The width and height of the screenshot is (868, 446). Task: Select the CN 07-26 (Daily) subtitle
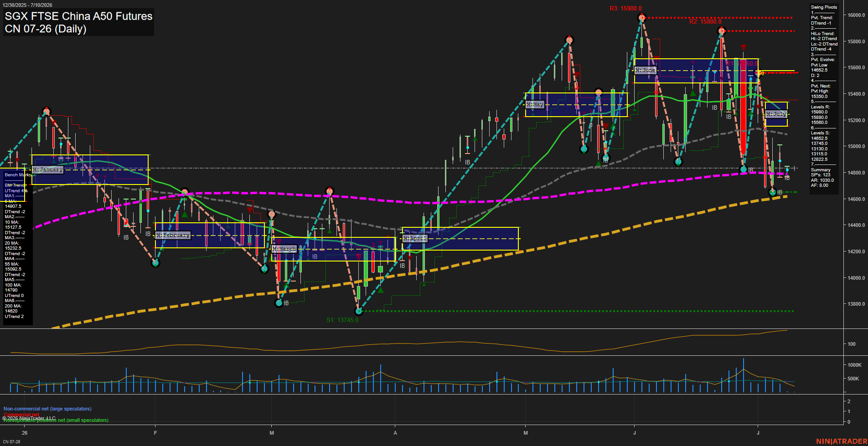coord(46,29)
